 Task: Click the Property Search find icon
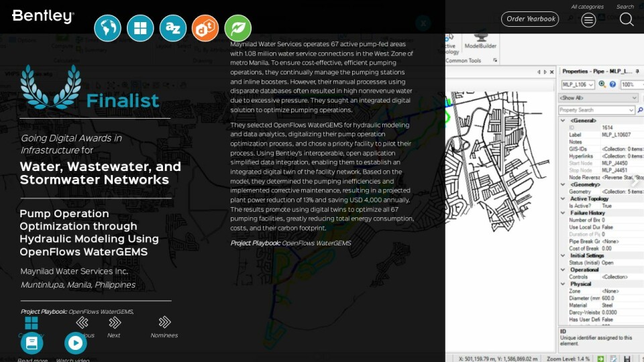pyautogui.click(x=640, y=110)
